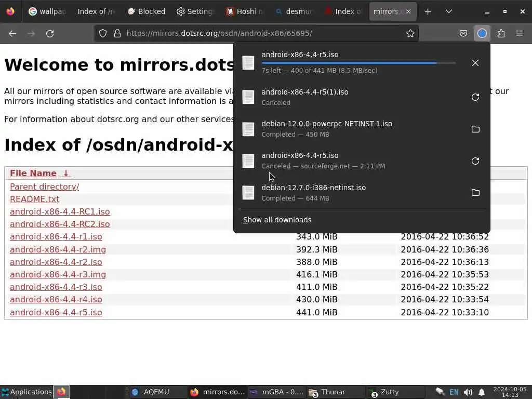Expand the list all tabs chevron
The height and width of the screenshot is (399, 532).
pyautogui.click(x=448, y=11)
